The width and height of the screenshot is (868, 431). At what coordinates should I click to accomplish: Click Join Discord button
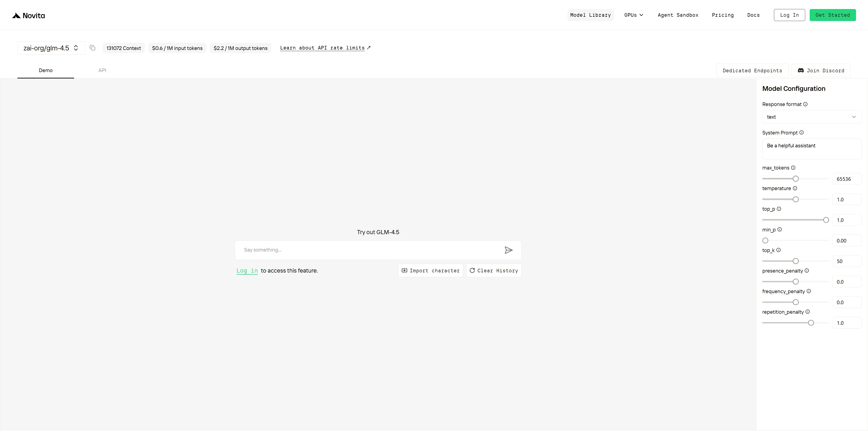pyautogui.click(x=821, y=71)
